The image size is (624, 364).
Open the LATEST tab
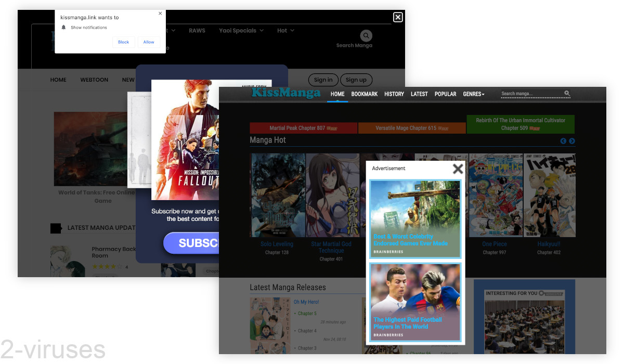click(x=419, y=94)
